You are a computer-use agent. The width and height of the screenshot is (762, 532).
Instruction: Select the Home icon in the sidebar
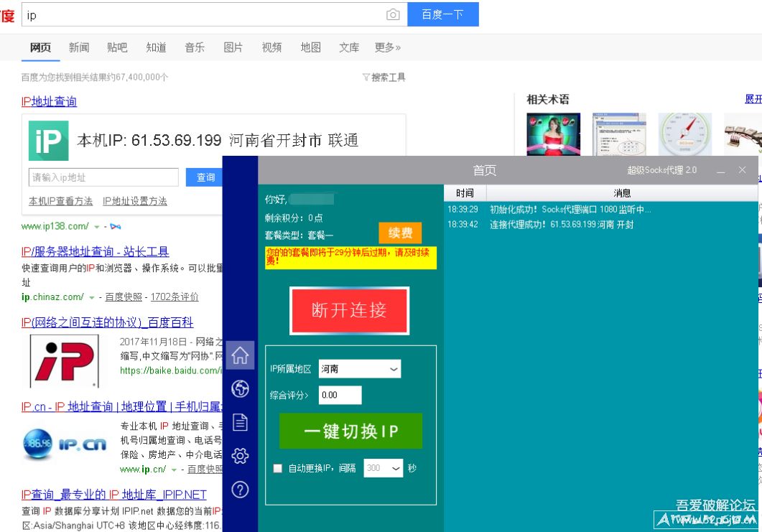(240, 355)
